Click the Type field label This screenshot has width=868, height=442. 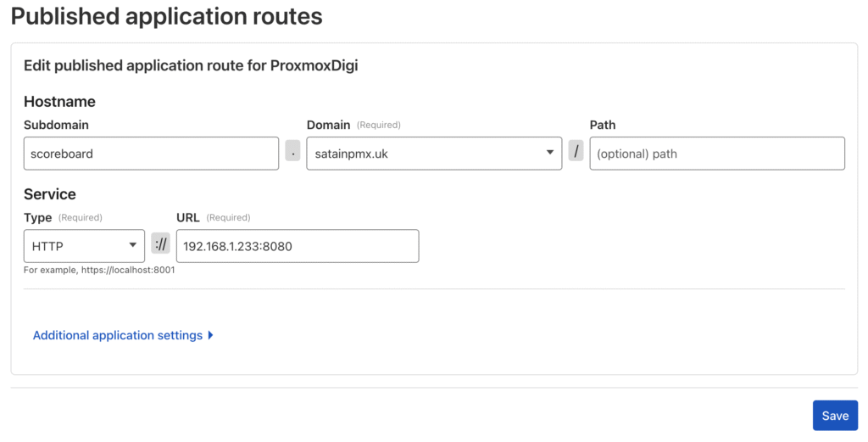click(37, 217)
